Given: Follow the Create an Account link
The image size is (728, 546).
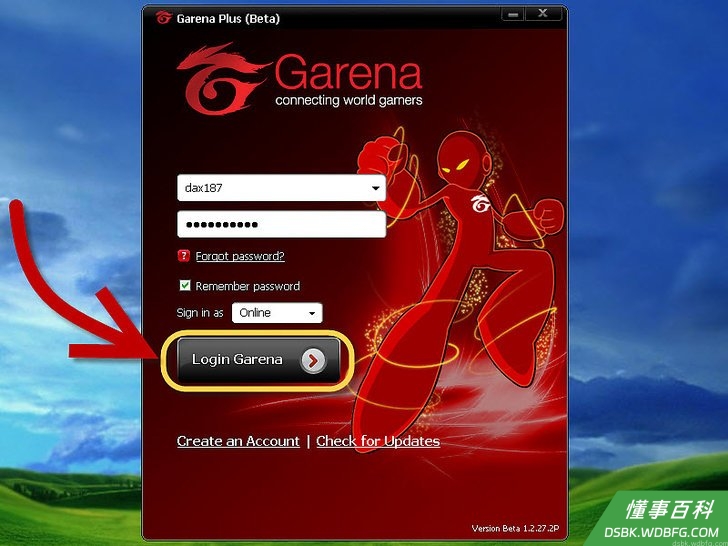Looking at the screenshot, I should tap(238, 441).
